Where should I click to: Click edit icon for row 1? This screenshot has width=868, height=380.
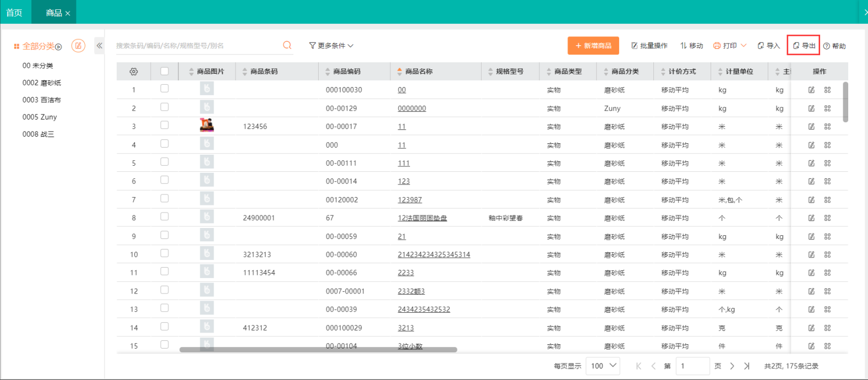pyautogui.click(x=811, y=90)
